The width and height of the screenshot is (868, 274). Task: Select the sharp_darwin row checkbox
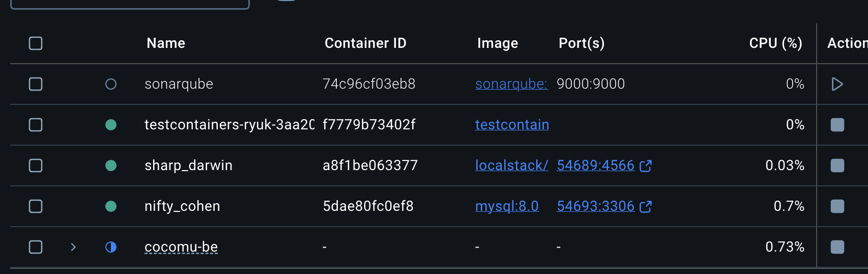(36, 166)
